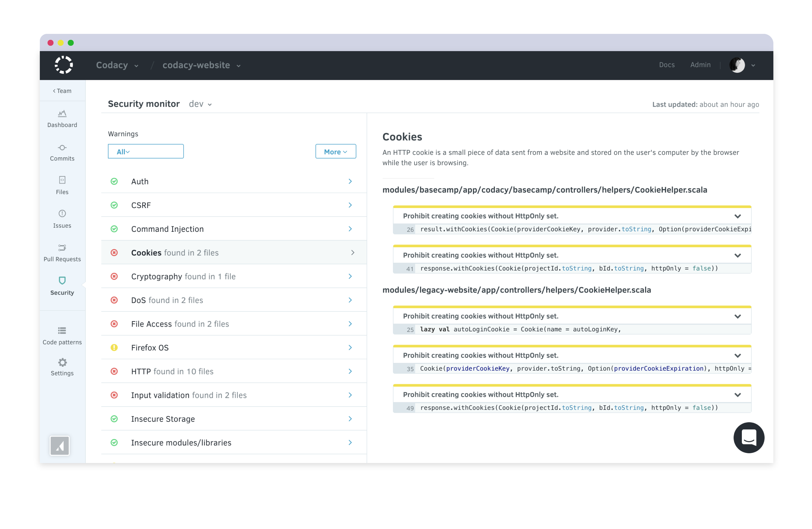Screen dimensions: 812x529
Task: Open the More dropdown button
Action: point(335,152)
